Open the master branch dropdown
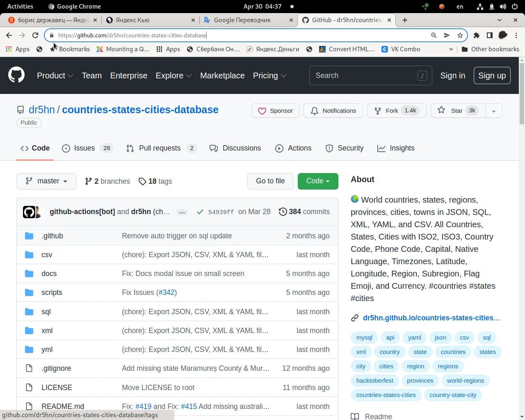 point(46,181)
